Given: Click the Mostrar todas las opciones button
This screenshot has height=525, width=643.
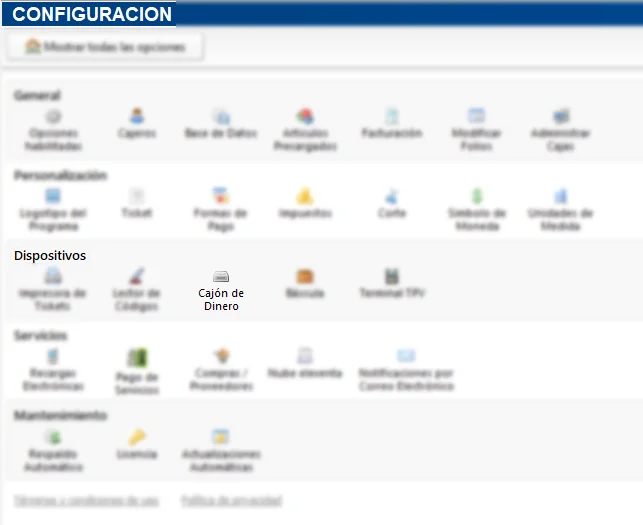Looking at the screenshot, I should [x=105, y=47].
